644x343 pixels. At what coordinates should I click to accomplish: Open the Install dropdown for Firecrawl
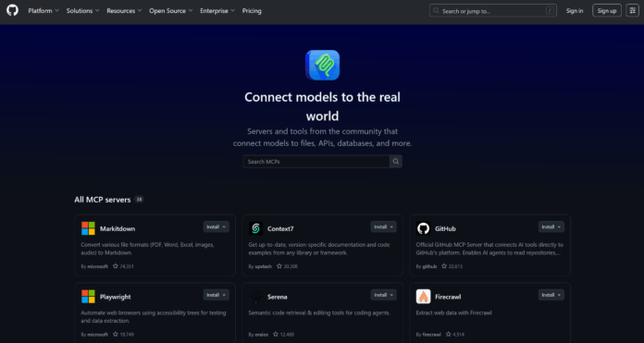click(x=551, y=295)
